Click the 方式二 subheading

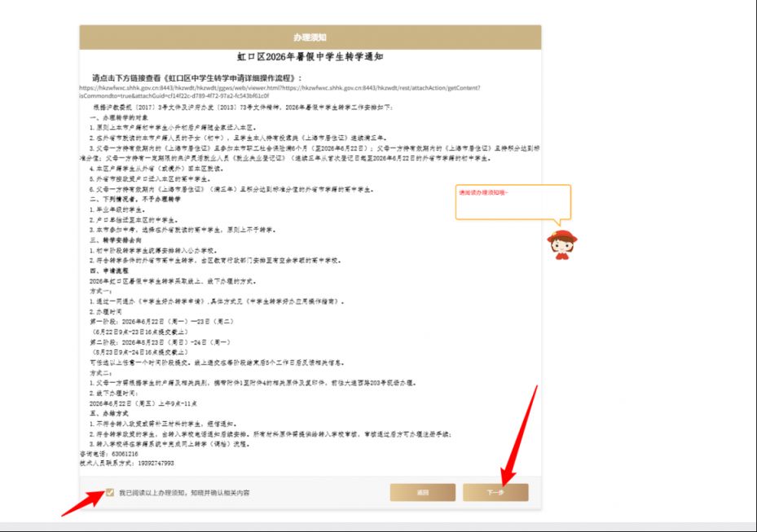(x=101, y=373)
